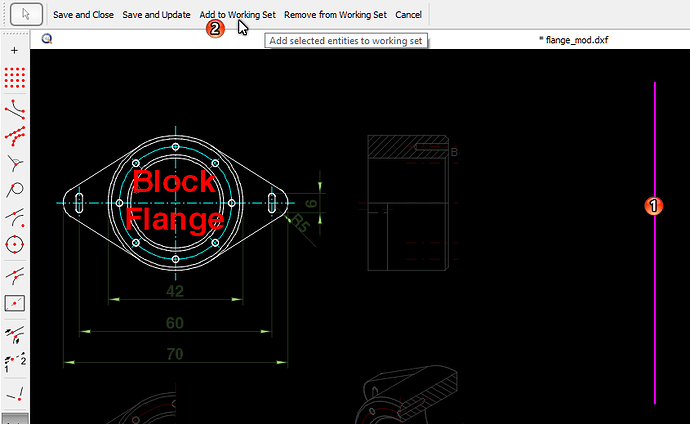Viewport: 690px width, 424px height.
Task: Toggle the Y-shaped angle snap icon
Action: (15, 164)
